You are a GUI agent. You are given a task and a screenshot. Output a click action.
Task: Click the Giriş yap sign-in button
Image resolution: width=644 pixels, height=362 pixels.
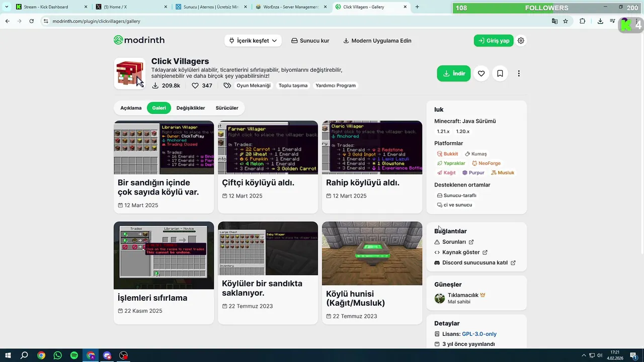494,41
